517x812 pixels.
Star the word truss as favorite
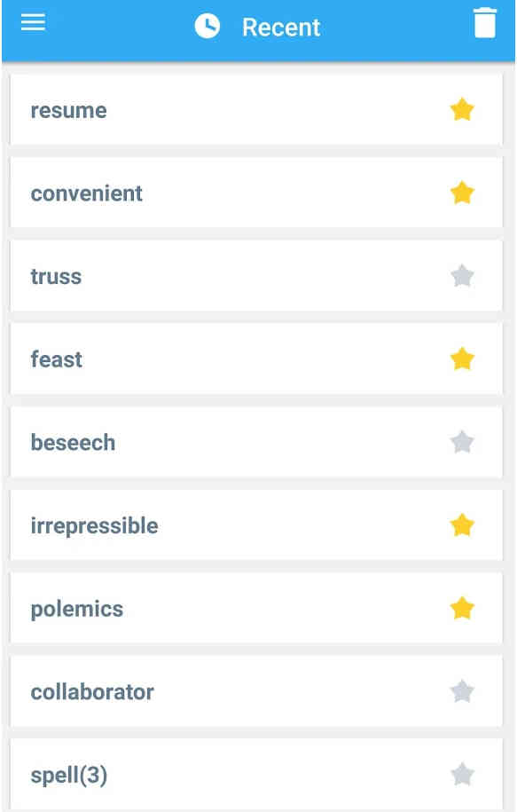coord(462,276)
